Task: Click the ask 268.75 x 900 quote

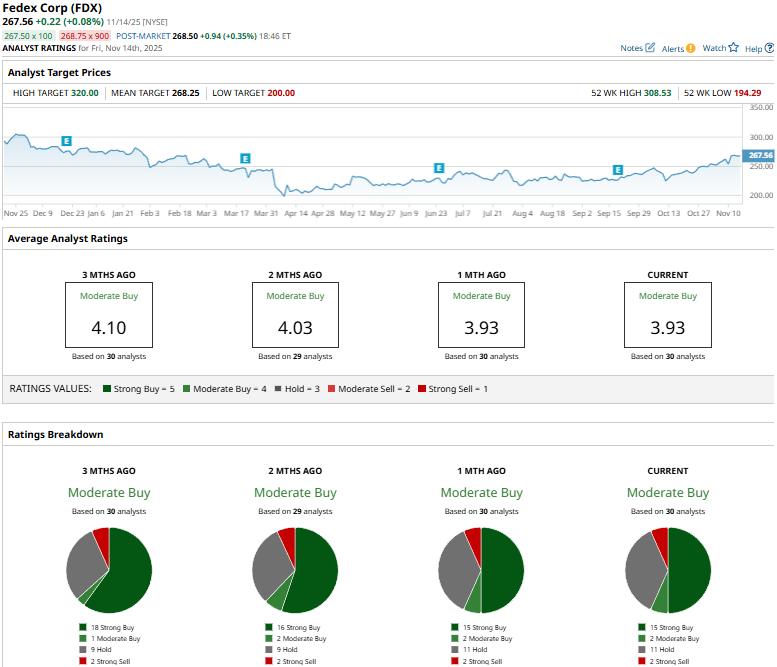Action: 85,36
